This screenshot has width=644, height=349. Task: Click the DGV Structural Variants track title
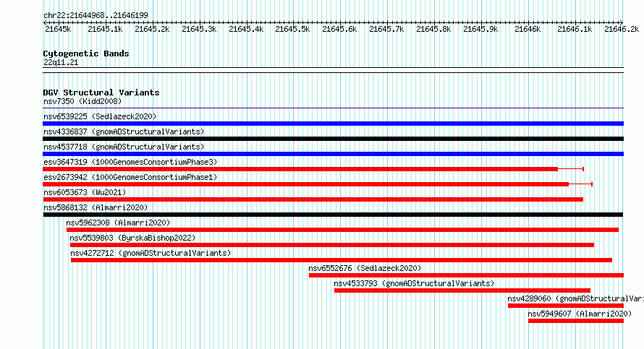[101, 92]
